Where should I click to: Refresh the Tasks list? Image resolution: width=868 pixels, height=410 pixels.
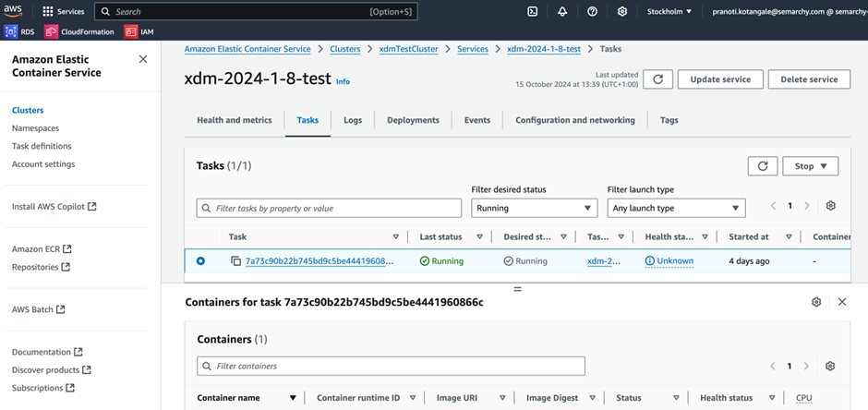tap(763, 166)
